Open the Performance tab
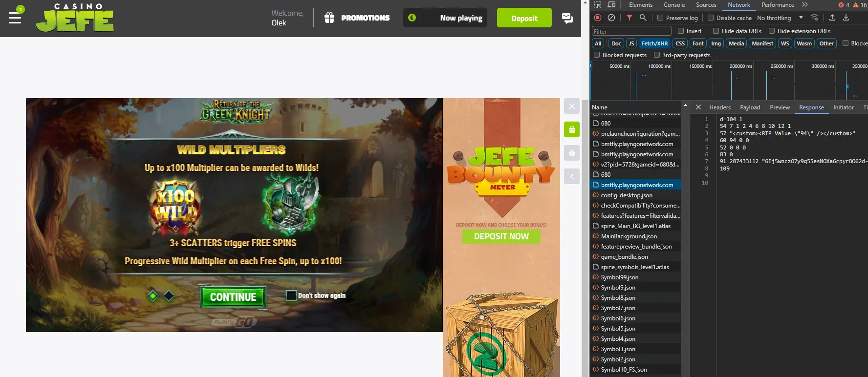The width and height of the screenshot is (868, 377). tap(778, 5)
